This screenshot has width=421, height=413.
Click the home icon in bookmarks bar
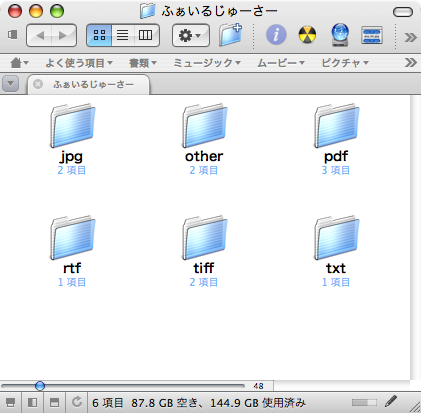[x=19, y=63]
